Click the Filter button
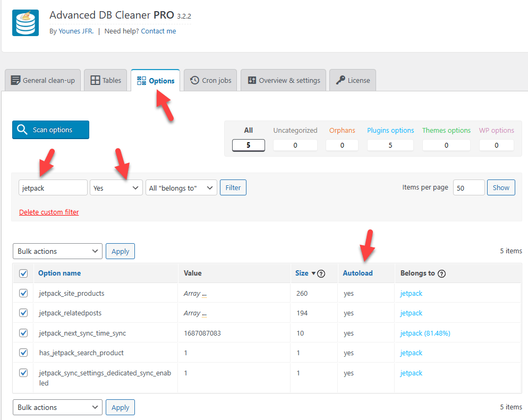 233,187
